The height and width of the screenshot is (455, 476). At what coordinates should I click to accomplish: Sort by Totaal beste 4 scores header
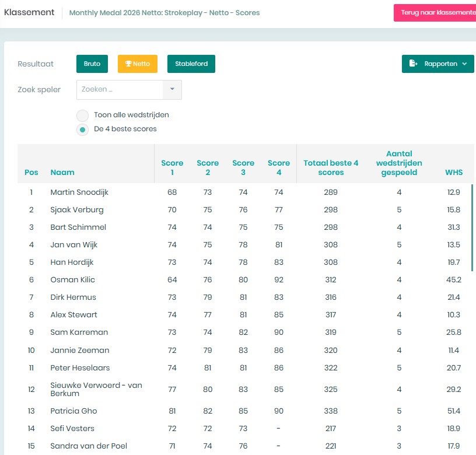pyautogui.click(x=331, y=167)
